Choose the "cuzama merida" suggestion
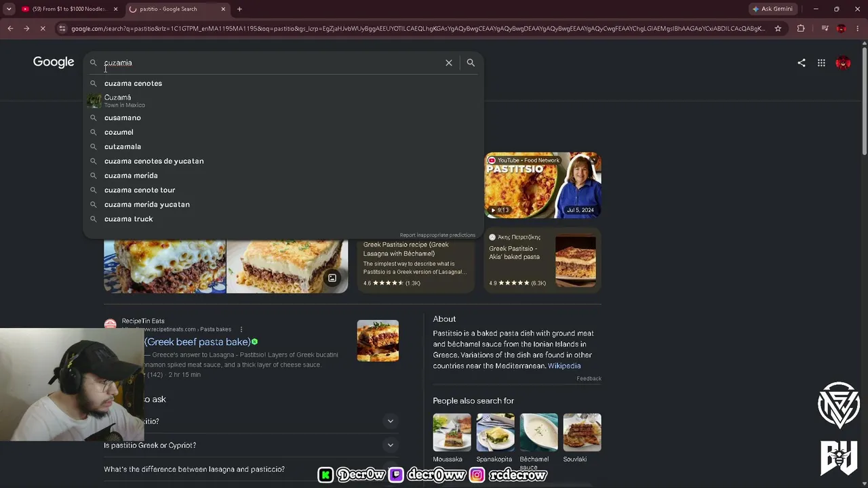 [x=283, y=176]
